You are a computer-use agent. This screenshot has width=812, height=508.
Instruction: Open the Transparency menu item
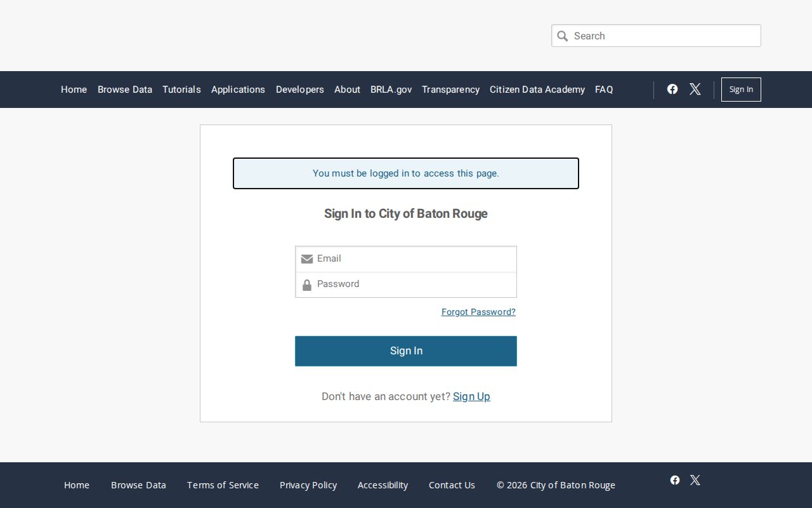(x=450, y=90)
